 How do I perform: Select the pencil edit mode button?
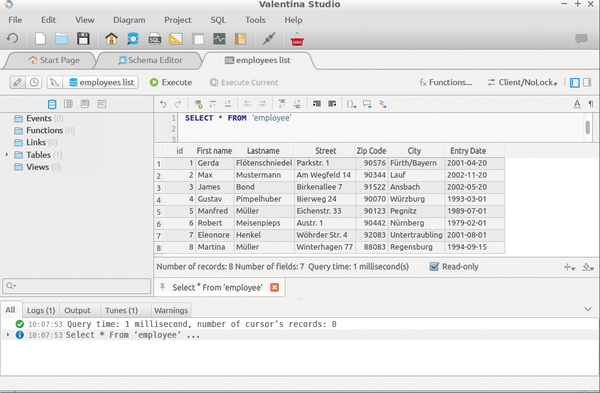click(x=17, y=82)
